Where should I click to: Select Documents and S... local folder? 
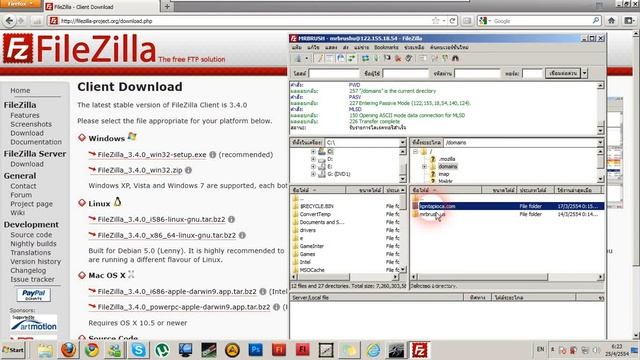[x=322, y=222]
